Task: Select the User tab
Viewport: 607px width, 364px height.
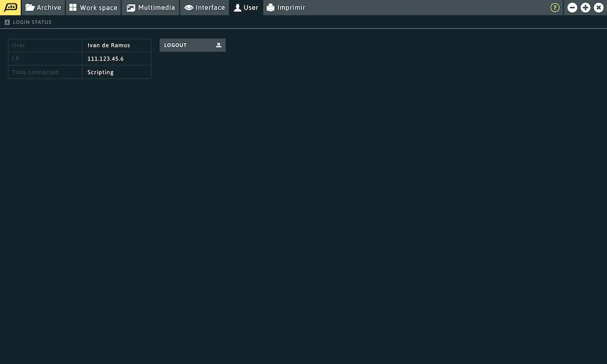Action: click(246, 8)
